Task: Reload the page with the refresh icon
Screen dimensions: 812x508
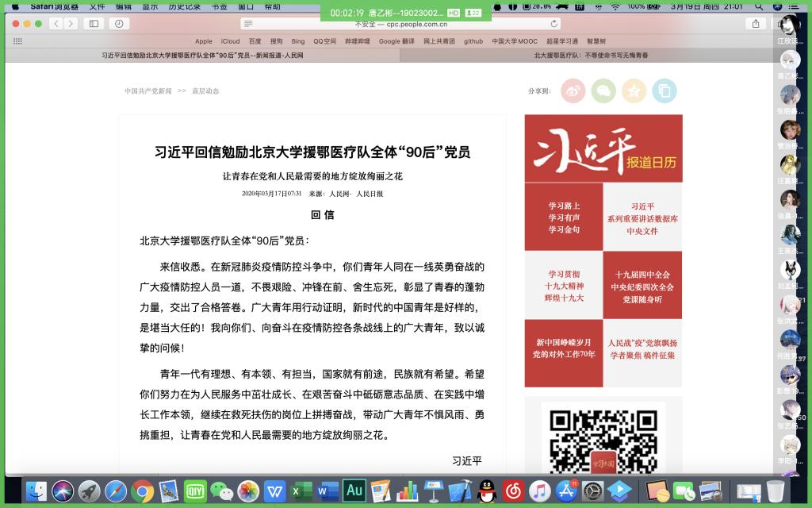Action: point(553,24)
